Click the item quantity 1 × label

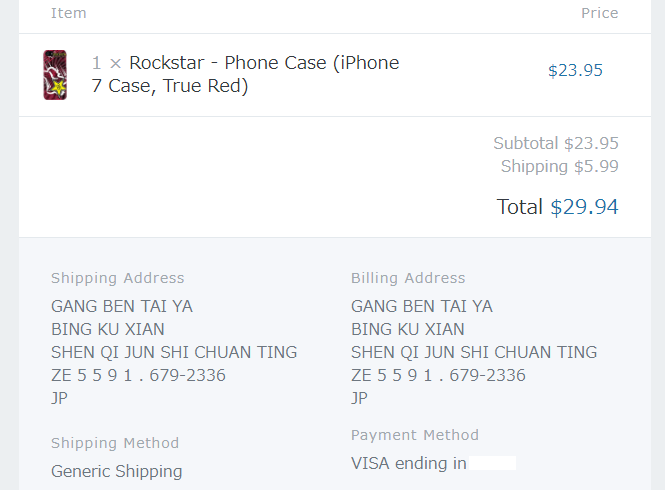click(106, 63)
